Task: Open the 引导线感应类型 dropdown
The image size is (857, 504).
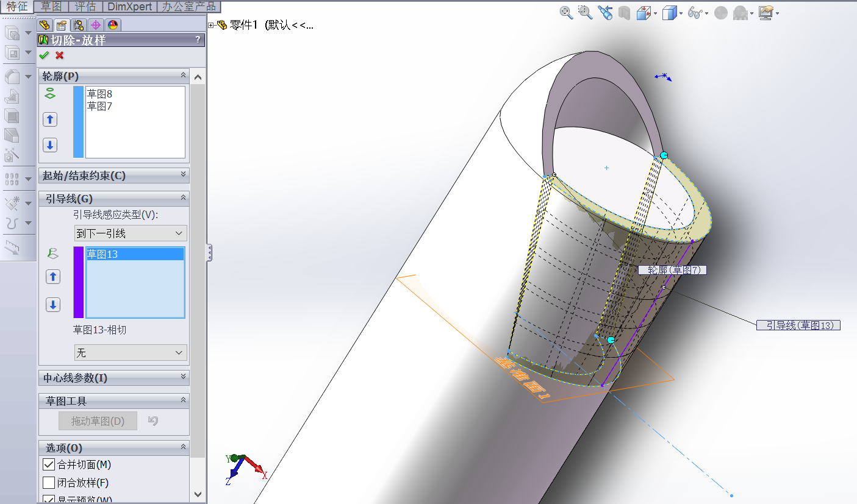Action: click(x=131, y=233)
